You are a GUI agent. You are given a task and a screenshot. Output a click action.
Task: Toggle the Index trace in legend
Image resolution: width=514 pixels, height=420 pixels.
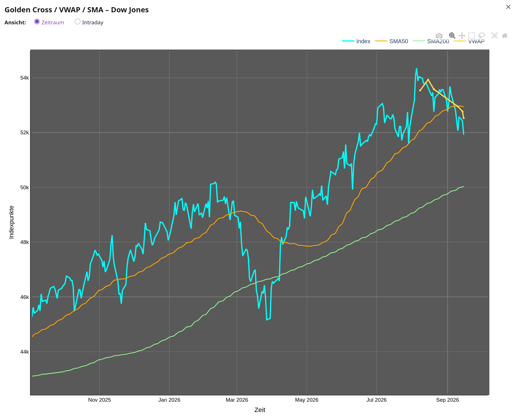coord(356,41)
